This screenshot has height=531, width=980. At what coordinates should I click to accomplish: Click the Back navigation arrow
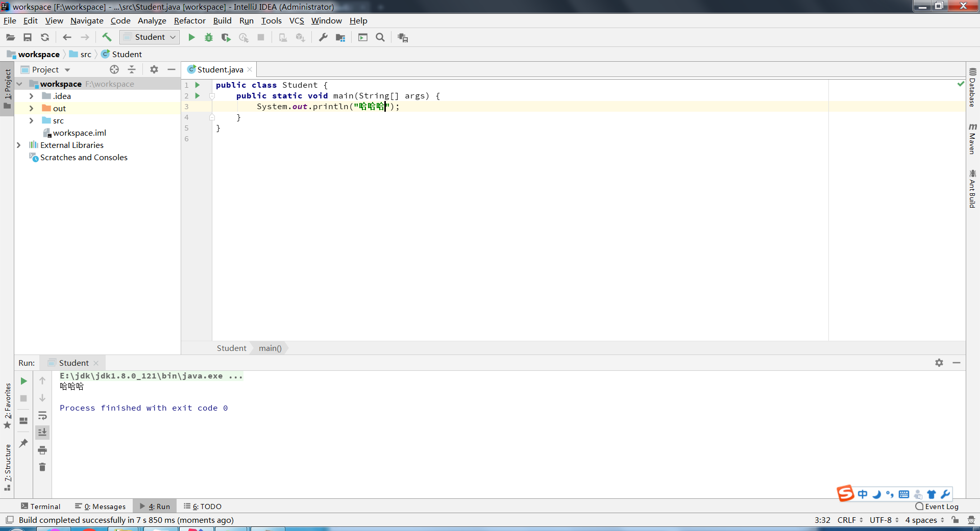67,37
